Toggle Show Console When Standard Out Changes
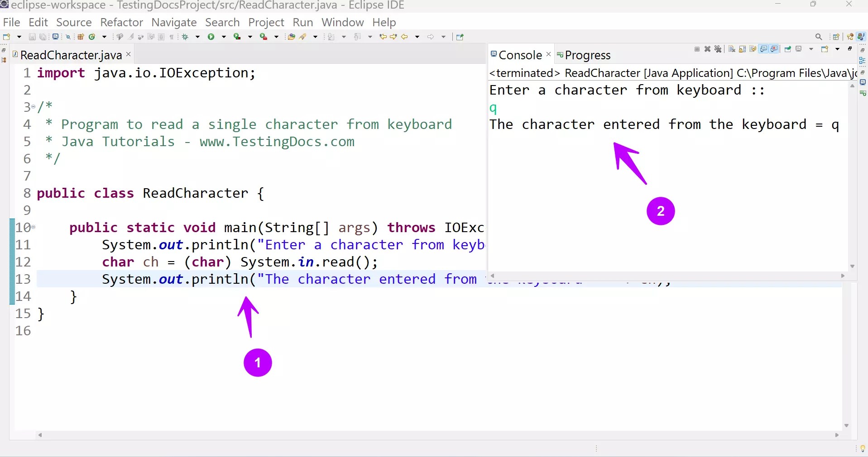 pyautogui.click(x=763, y=49)
